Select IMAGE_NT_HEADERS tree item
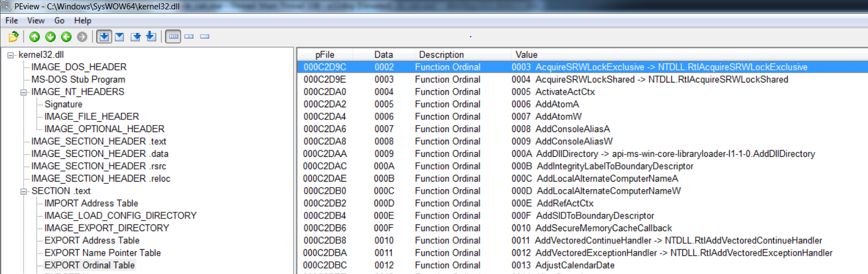868x274 pixels. point(78,91)
